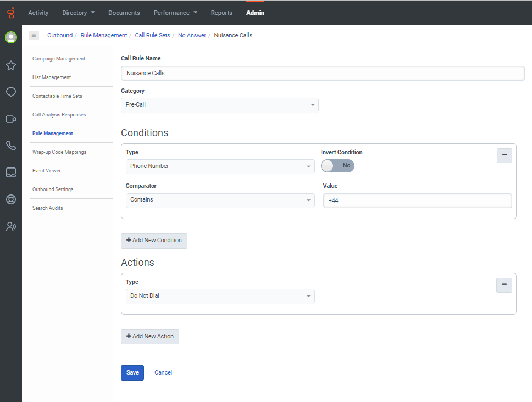The width and height of the screenshot is (532, 402).
Task: Open Outbound Settings
Action: [x=53, y=189]
